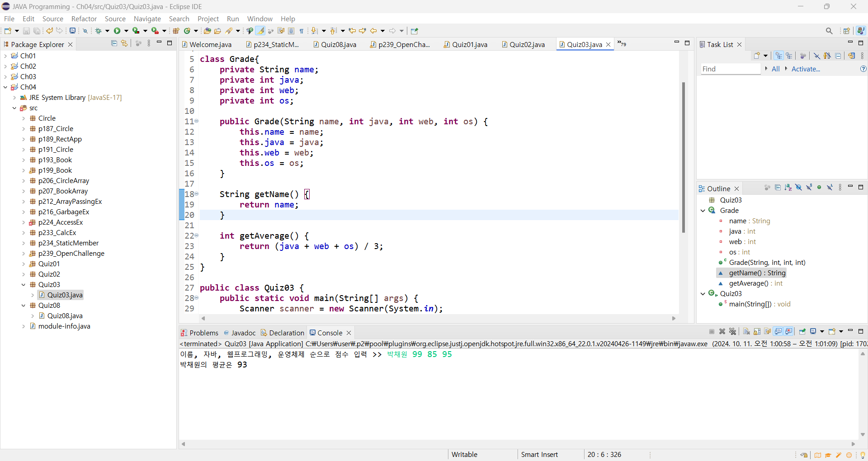This screenshot has width=868, height=461.
Task: Expand the Ch03 project
Action: click(5, 76)
